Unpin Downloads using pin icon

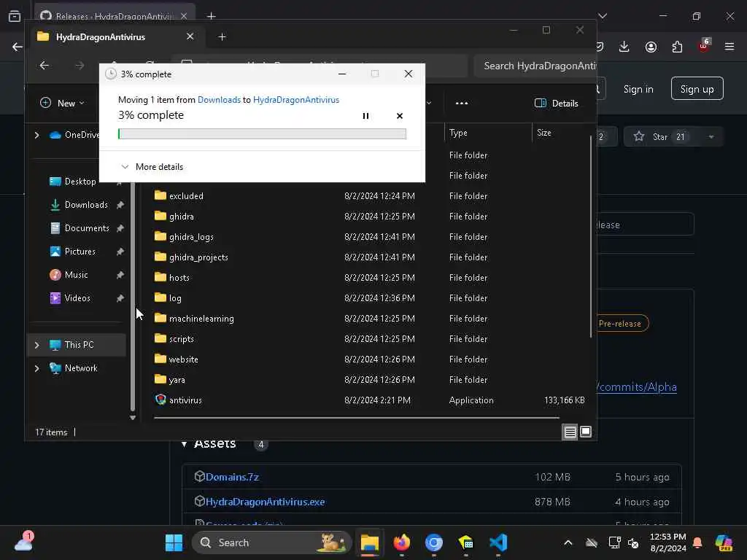[120, 205]
